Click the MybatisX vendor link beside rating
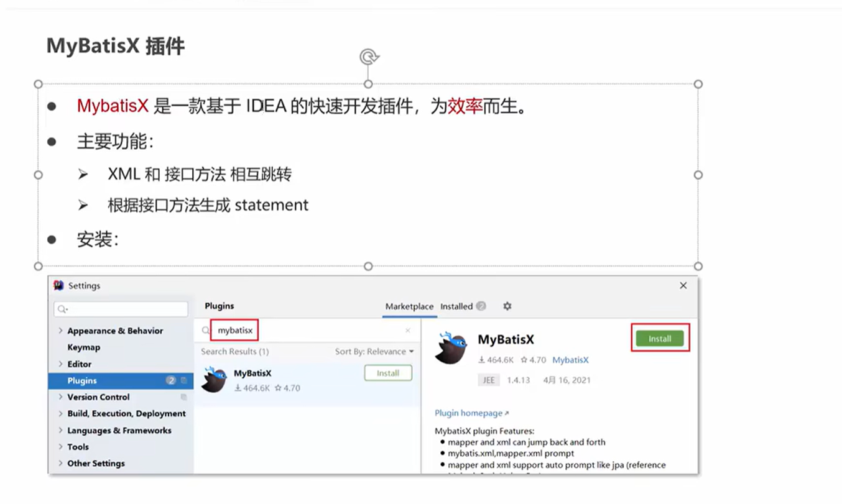This screenshot has height=504, width=842. coord(570,360)
